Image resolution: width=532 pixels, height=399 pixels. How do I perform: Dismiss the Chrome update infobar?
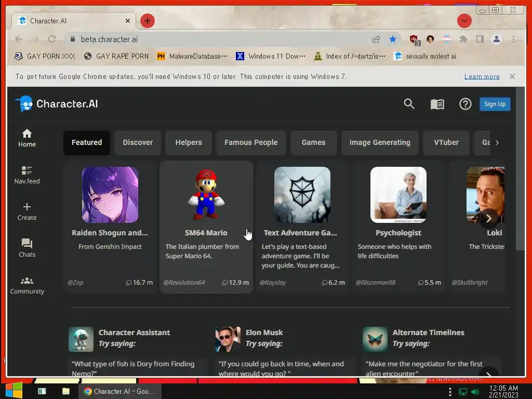coord(512,76)
